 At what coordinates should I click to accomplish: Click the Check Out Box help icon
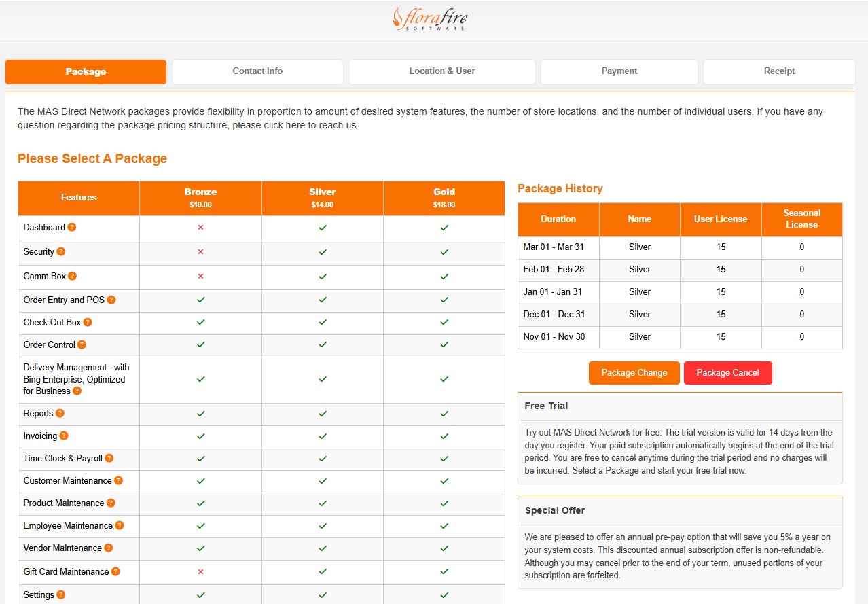coord(88,322)
